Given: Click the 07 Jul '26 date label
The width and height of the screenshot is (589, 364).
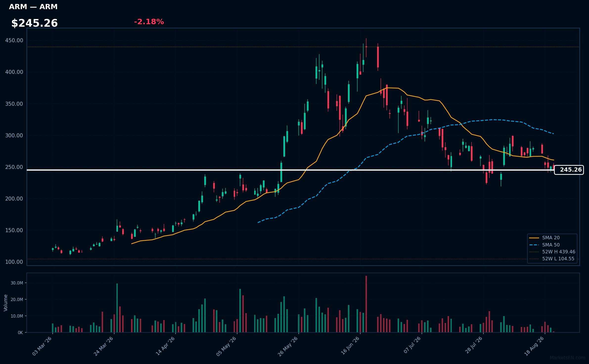Looking at the screenshot, I should (412, 345).
